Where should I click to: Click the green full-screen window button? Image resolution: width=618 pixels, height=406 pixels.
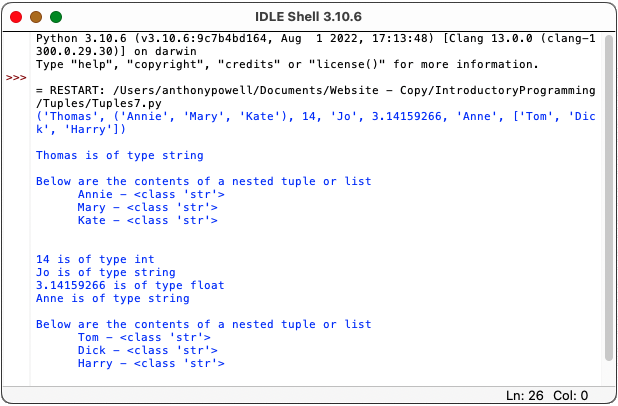point(56,17)
